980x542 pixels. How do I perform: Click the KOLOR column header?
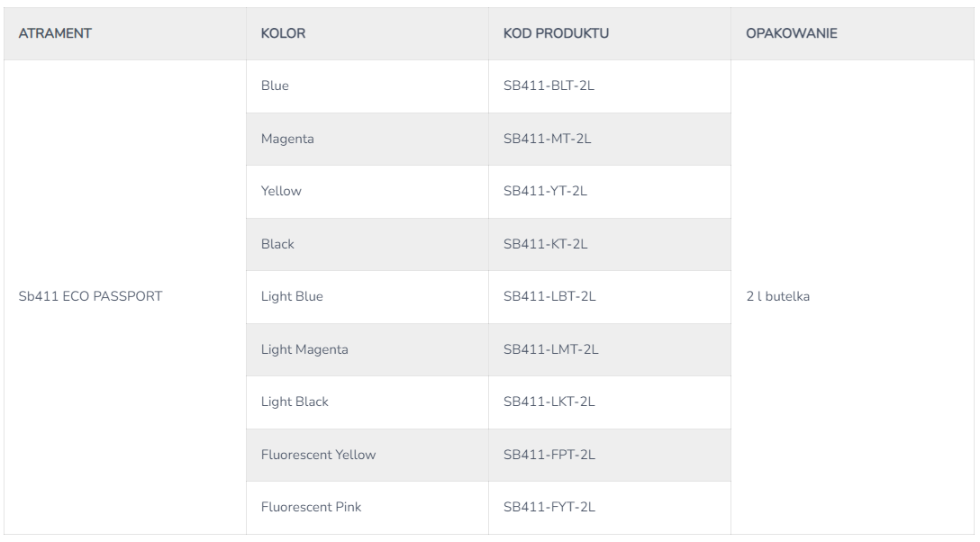click(x=283, y=34)
